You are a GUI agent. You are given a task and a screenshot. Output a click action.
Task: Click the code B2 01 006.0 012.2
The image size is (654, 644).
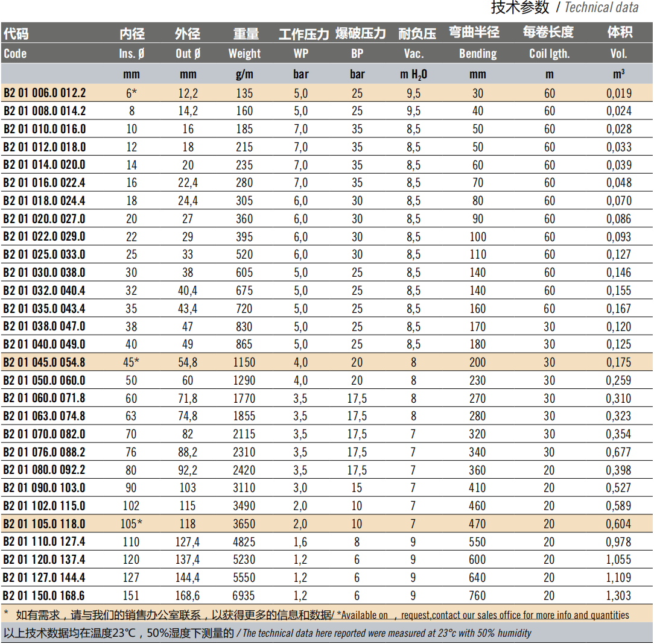pyautogui.click(x=45, y=93)
